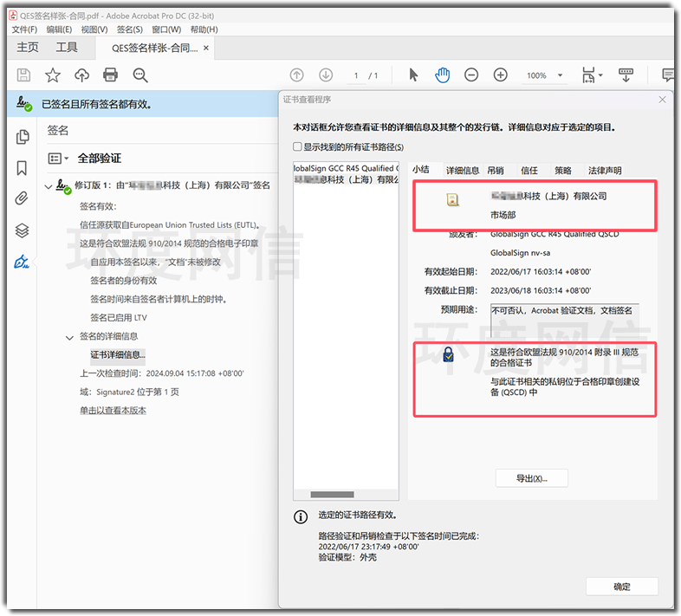681x616 pixels.
Task: Open the find text magnifier tool
Action: [x=140, y=75]
